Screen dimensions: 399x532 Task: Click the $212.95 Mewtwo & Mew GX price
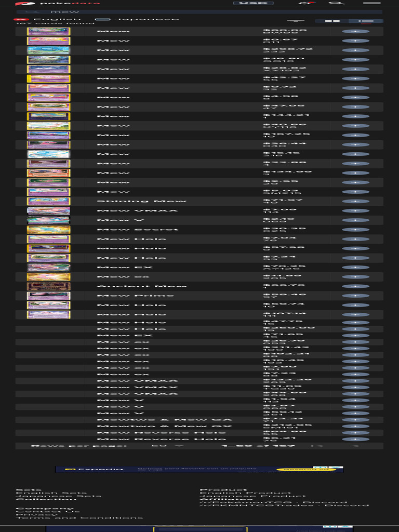288,425
